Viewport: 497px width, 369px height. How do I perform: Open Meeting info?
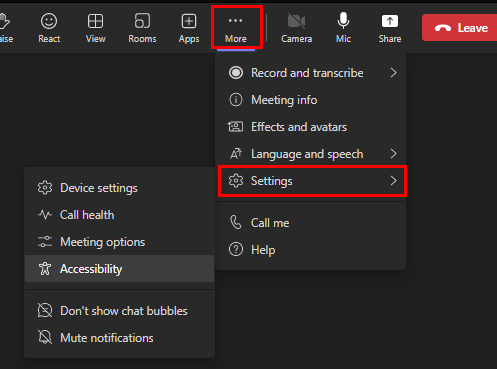311,100
